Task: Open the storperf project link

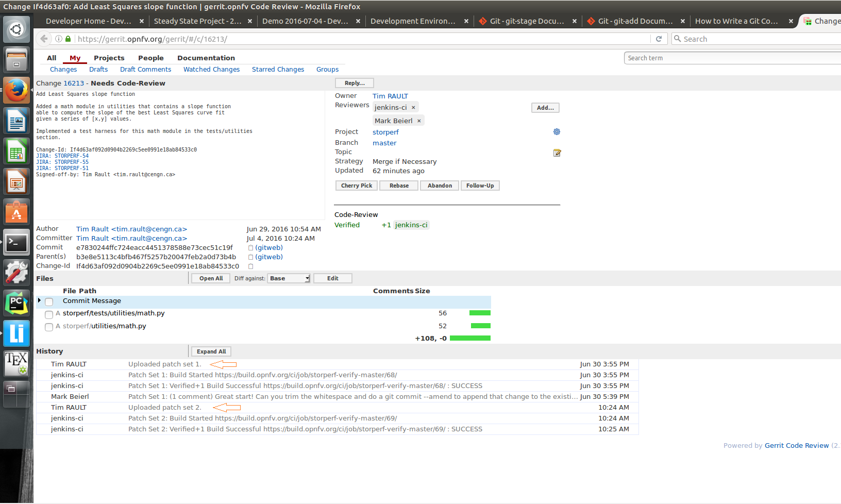Action: click(x=385, y=132)
